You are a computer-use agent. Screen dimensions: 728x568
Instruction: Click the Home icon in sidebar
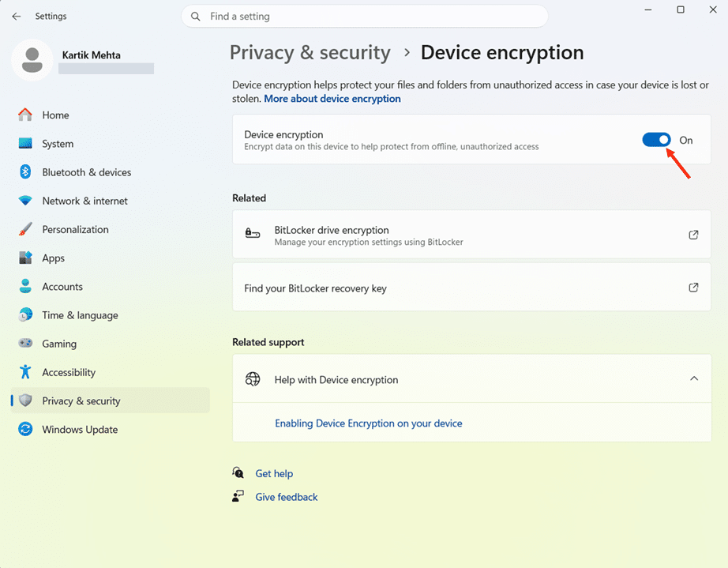25,115
